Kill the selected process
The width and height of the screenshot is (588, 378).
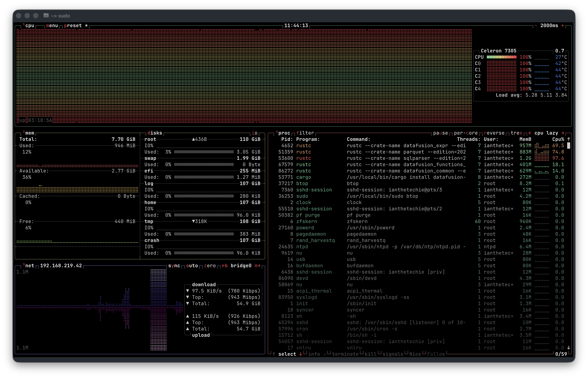click(370, 354)
